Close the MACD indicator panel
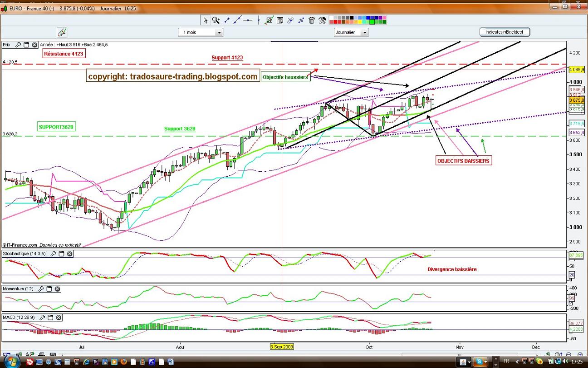The width and height of the screenshot is (588, 368). (x=59, y=318)
